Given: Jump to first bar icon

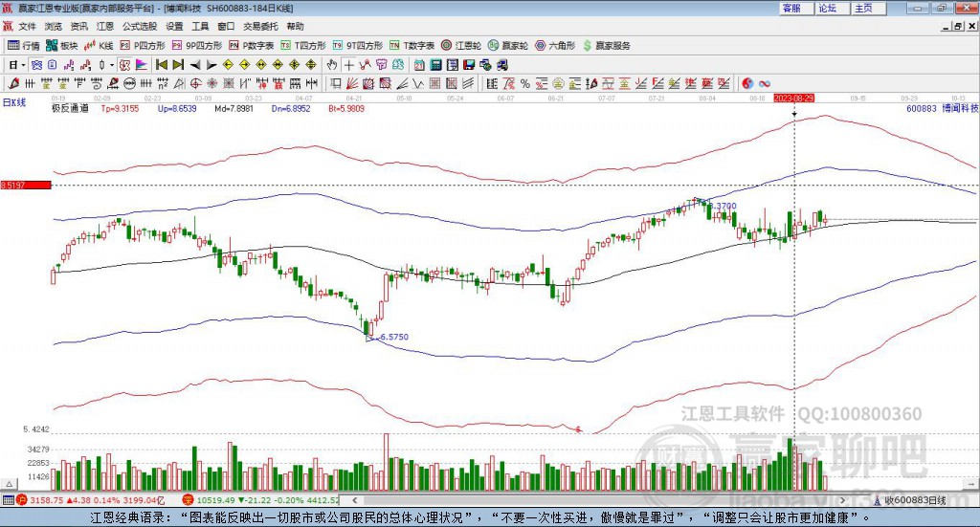Looking at the screenshot, I should (x=161, y=65).
